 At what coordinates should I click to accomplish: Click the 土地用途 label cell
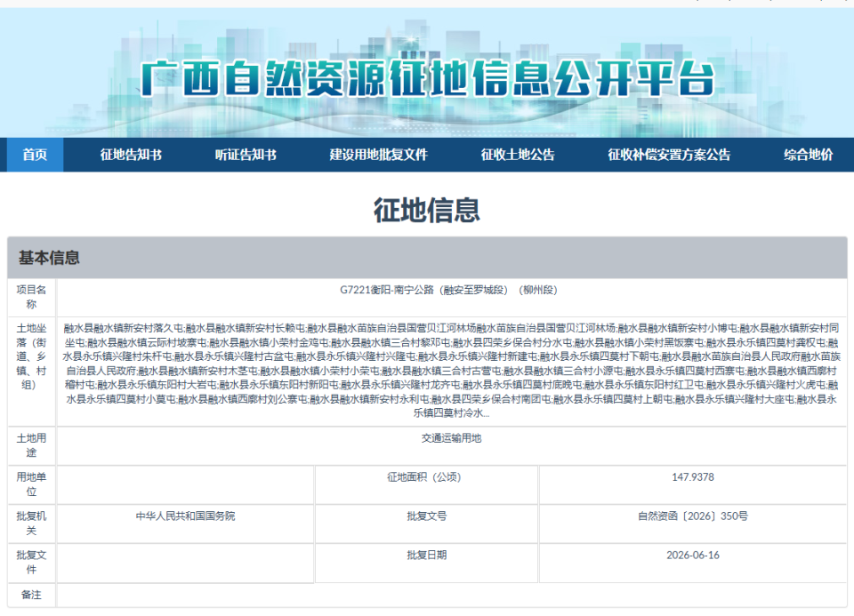point(32,445)
